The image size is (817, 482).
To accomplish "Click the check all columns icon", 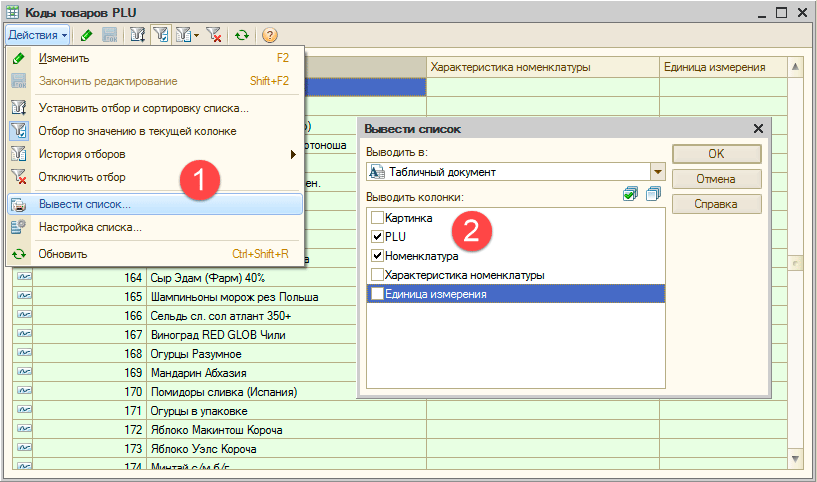I will click(630, 194).
